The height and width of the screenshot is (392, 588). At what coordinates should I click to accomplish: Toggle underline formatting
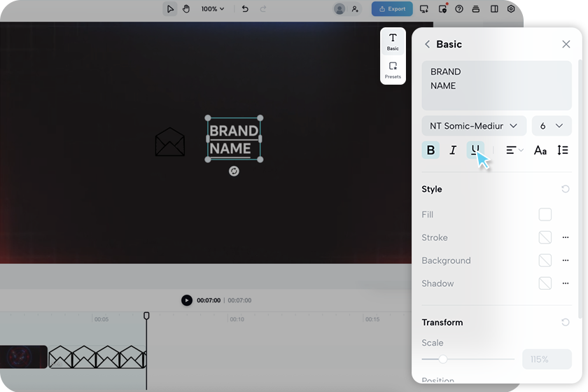point(475,150)
